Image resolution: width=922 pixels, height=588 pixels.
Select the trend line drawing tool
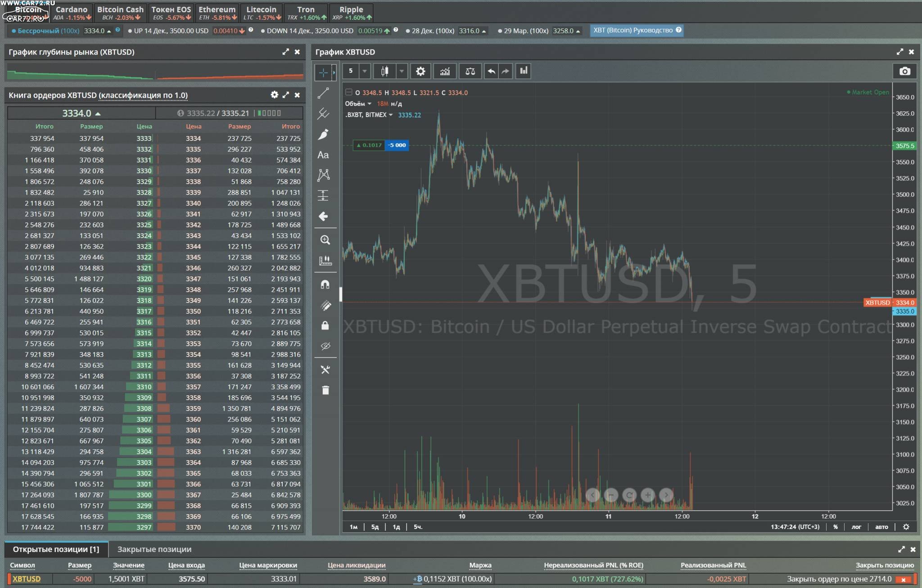[323, 93]
